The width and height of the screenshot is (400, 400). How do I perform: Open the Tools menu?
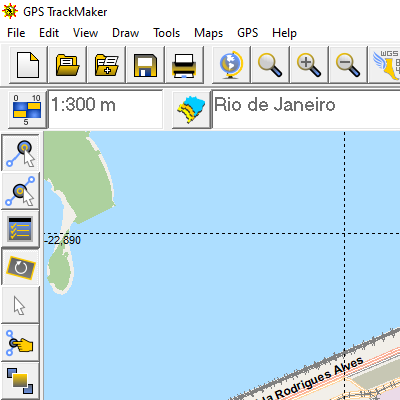[166, 33]
